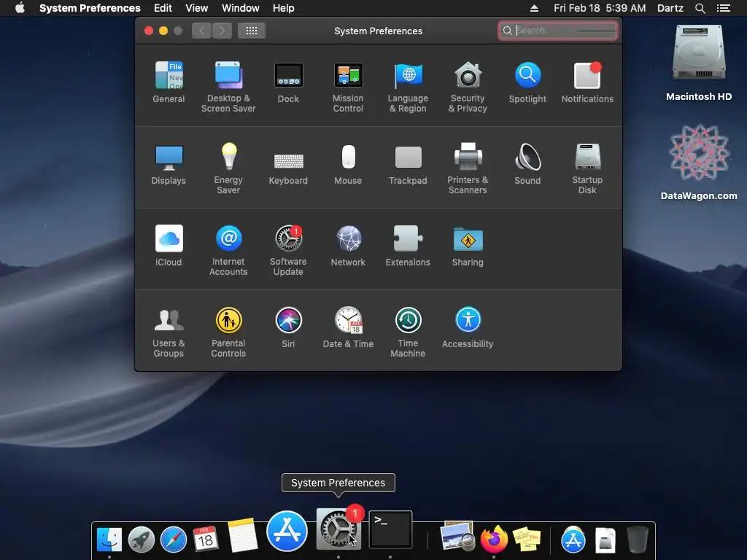Open the Help menu

point(284,8)
